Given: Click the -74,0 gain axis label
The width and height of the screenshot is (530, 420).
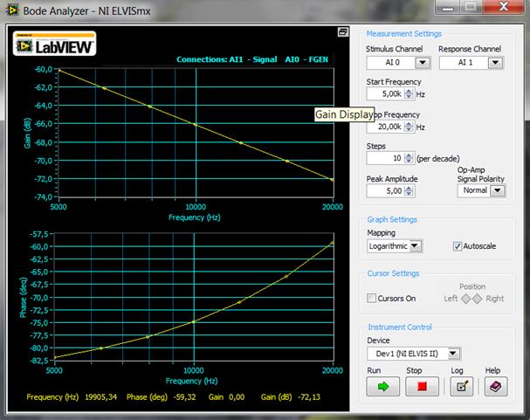Looking at the screenshot, I should [x=43, y=197].
